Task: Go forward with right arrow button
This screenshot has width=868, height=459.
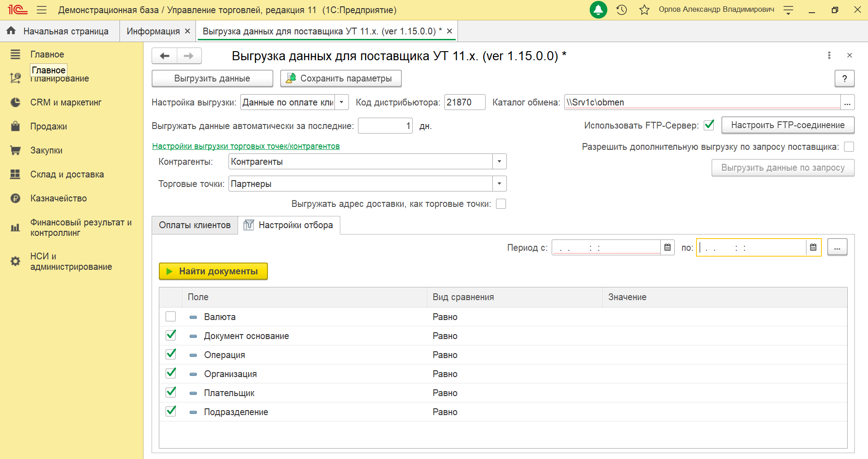Action: pos(189,56)
